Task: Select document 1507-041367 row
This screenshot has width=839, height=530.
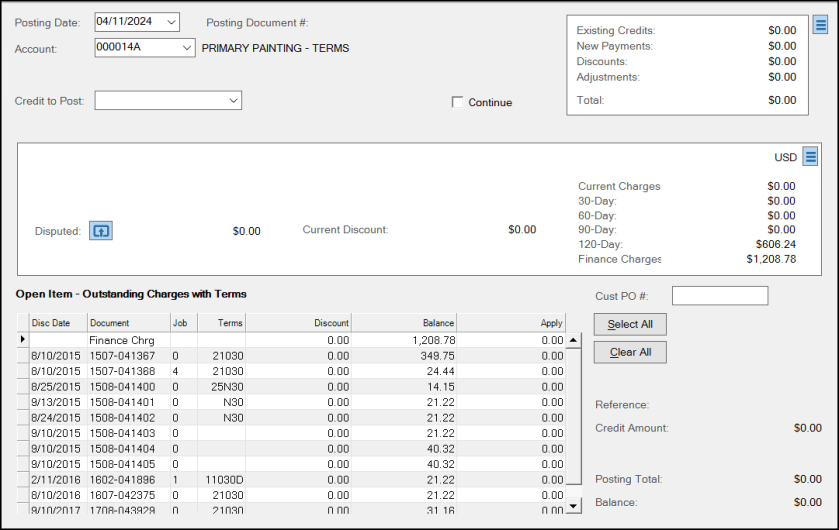Action: coord(122,356)
